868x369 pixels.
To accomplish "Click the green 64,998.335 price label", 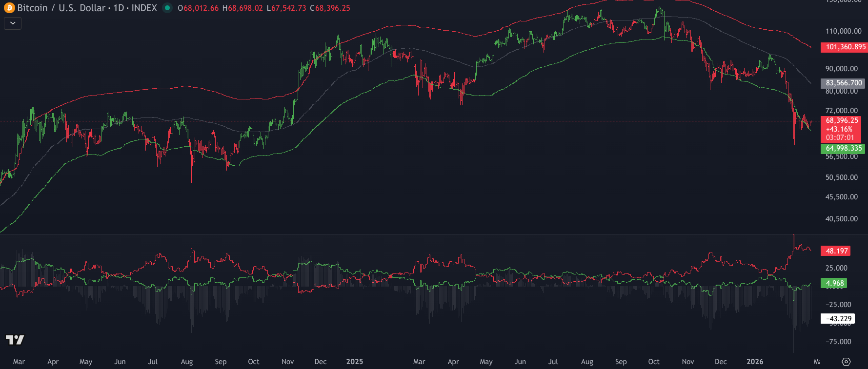I will coord(844,148).
